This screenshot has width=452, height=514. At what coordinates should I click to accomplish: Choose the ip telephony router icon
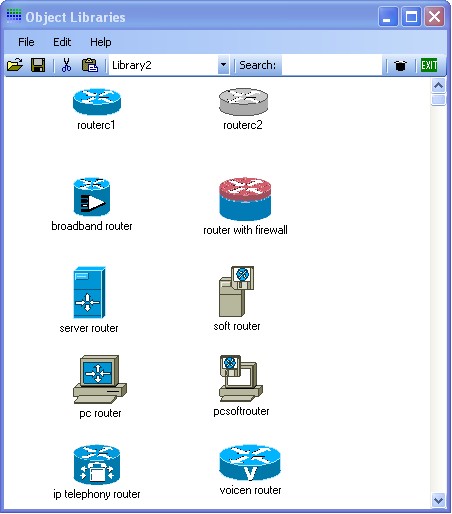point(97,465)
